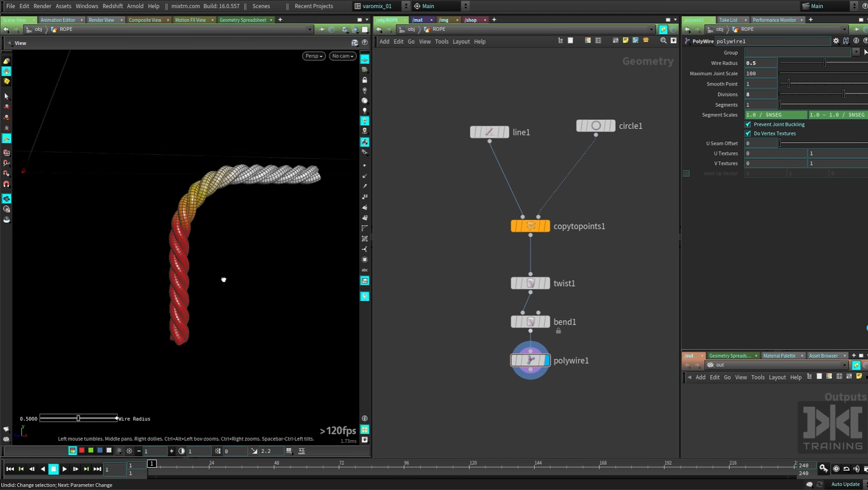Open the Persp view dropdown
Viewport: 868px width, 490px height.
pyautogui.click(x=314, y=56)
